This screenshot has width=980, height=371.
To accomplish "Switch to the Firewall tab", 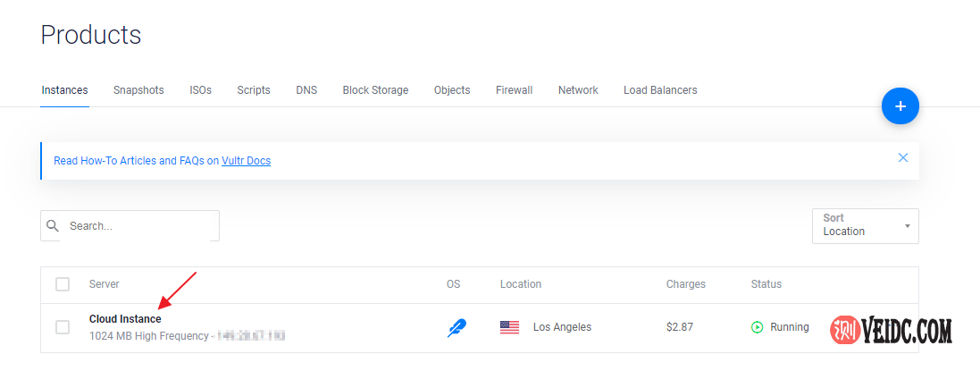I will coord(514,90).
